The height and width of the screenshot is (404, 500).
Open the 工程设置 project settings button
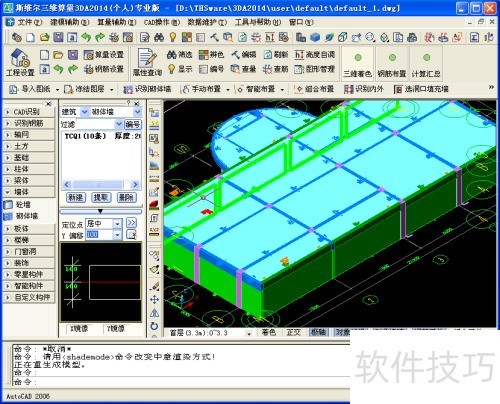click(x=20, y=62)
